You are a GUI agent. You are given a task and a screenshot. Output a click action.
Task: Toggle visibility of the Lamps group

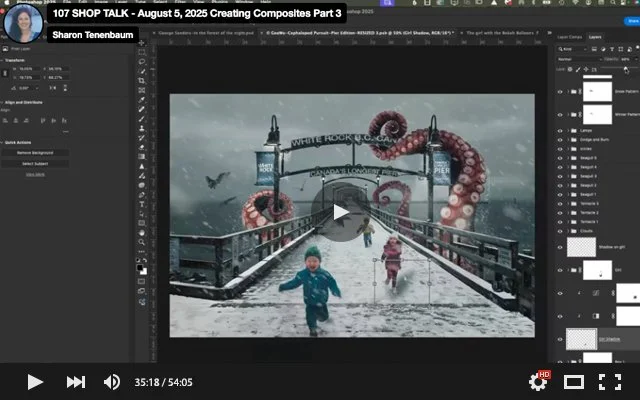(560, 131)
